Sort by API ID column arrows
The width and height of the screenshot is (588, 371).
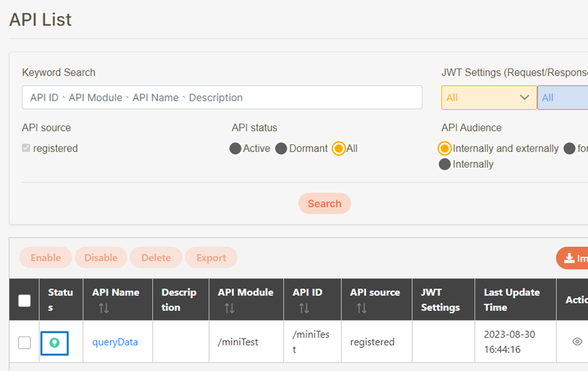tap(304, 308)
